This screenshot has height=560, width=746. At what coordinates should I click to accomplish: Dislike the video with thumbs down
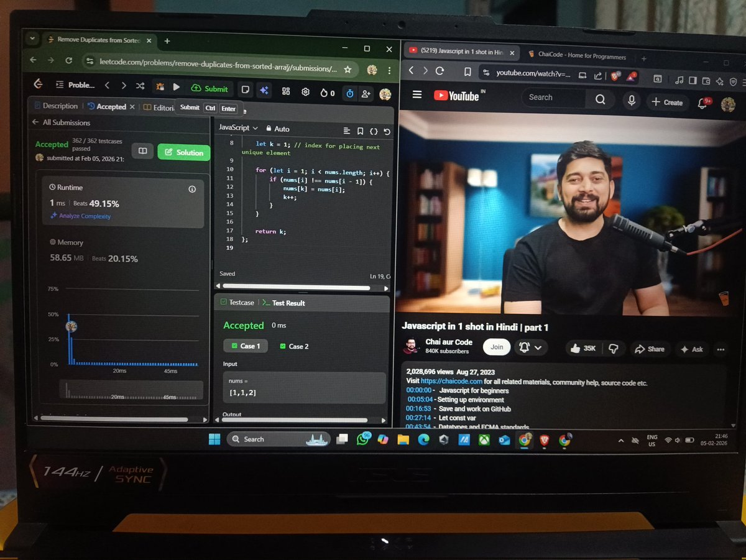613,349
